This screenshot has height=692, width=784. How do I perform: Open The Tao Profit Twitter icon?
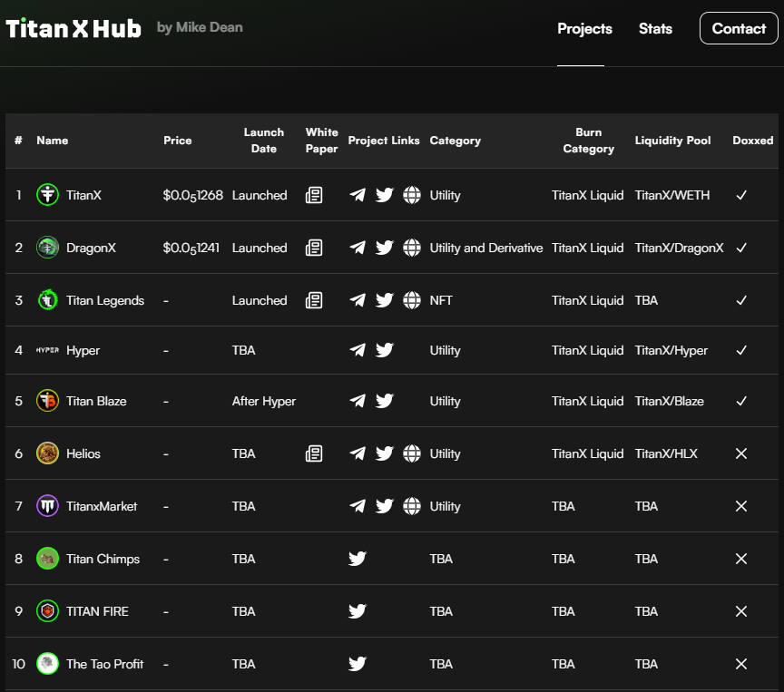click(x=358, y=664)
